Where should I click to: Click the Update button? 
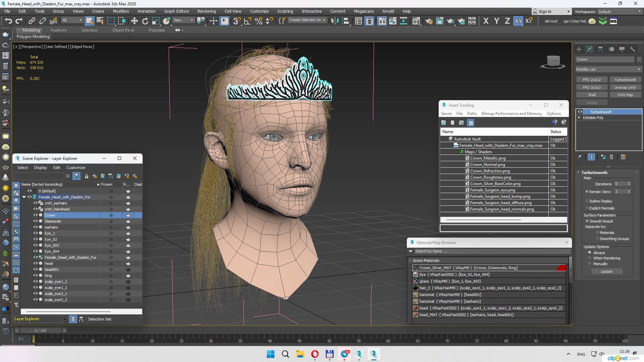[606, 271]
